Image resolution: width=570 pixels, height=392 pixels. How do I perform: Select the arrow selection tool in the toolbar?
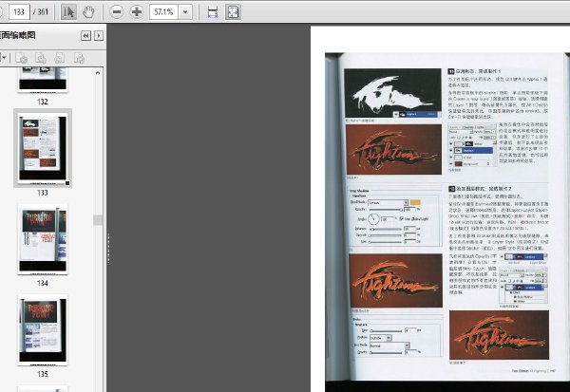(68, 12)
